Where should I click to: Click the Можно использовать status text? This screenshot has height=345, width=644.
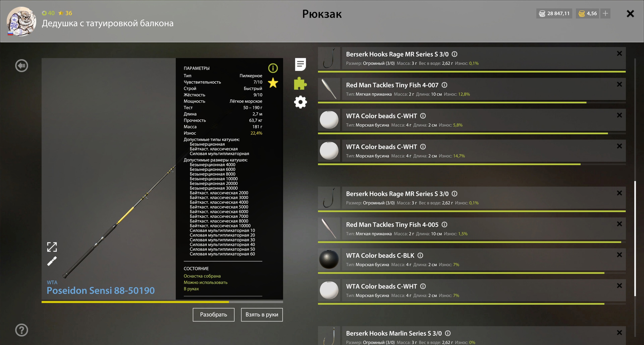[x=206, y=282]
